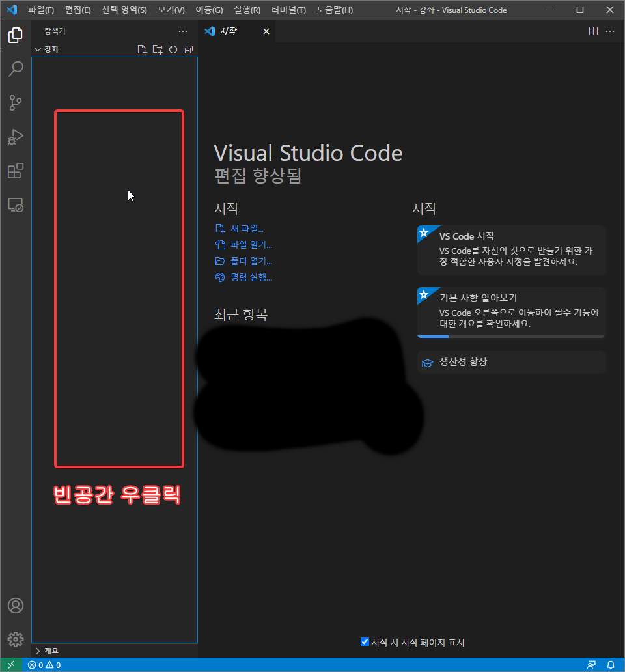Split the editor to the right

(593, 31)
